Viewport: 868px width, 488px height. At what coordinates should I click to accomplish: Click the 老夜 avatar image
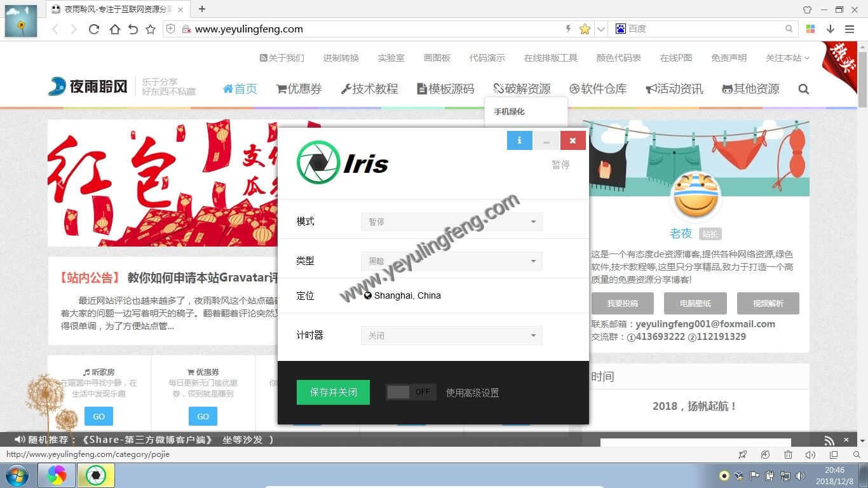(696, 197)
